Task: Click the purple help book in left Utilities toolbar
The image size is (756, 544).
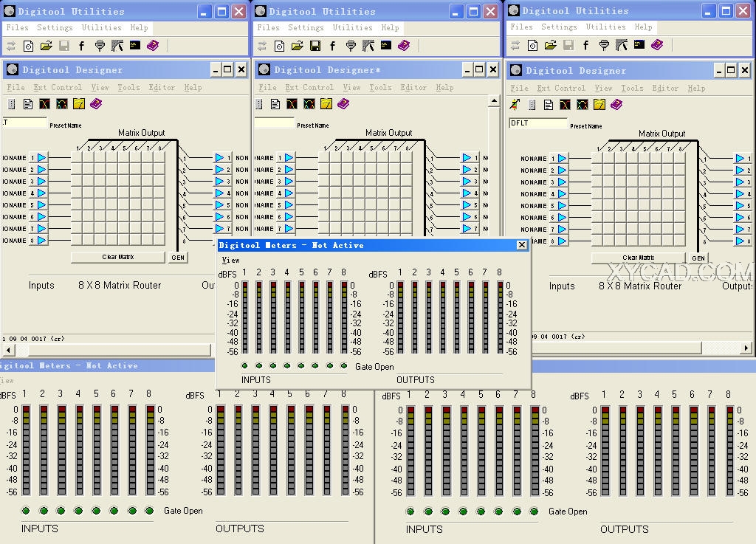Action: (153, 45)
